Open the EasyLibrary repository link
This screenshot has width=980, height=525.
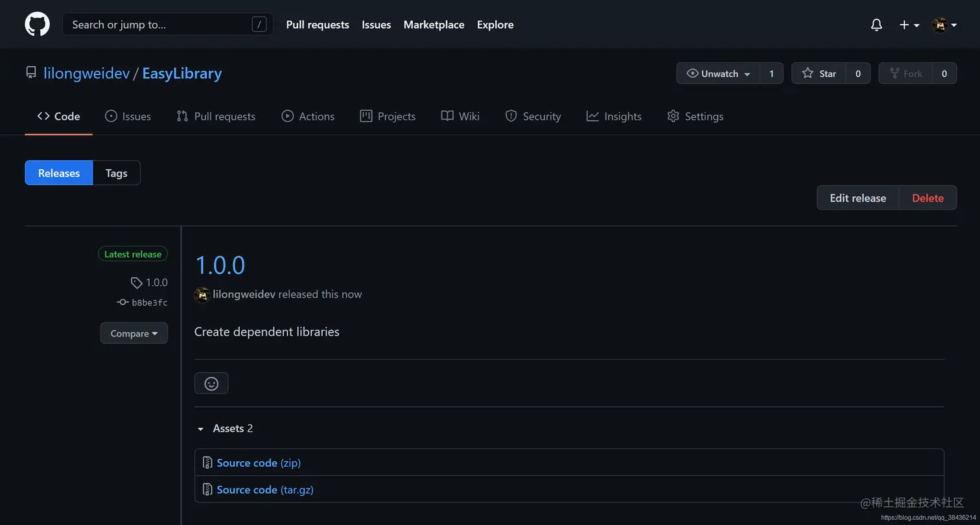pyautogui.click(x=182, y=73)
